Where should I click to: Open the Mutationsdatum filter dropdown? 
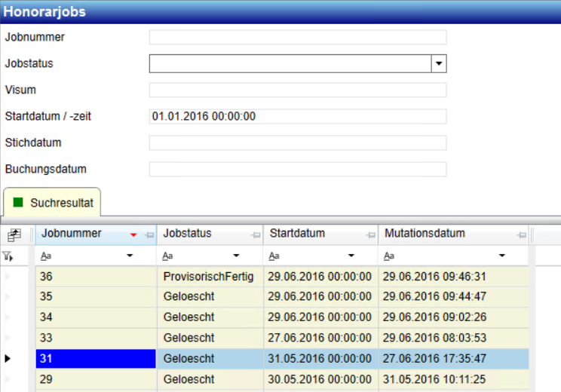502,256
